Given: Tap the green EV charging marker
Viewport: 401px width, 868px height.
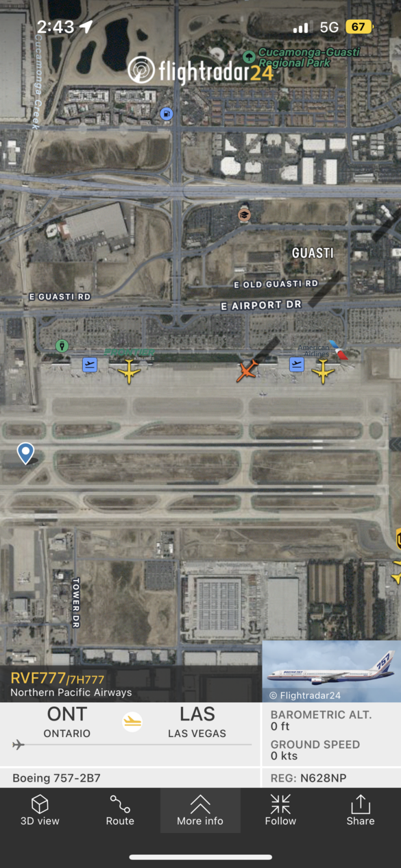Looking at the screenshot, I should click(62, 346).
